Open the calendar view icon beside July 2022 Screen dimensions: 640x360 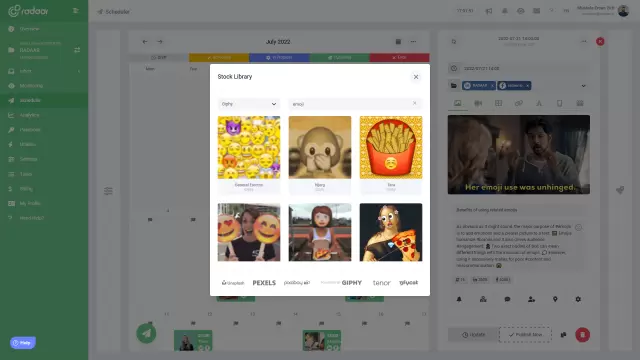click(398, 42)
